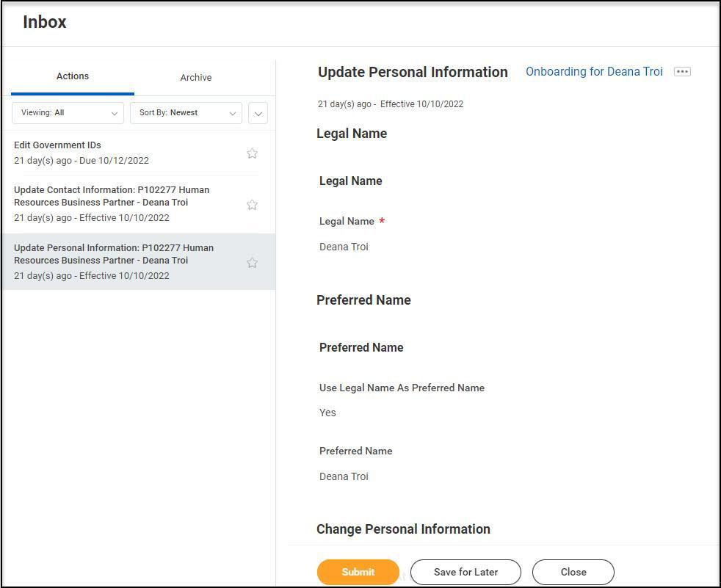Expand the inbox options chevron button
This screenshot has width=721, height=588.
tap(258, 113)
